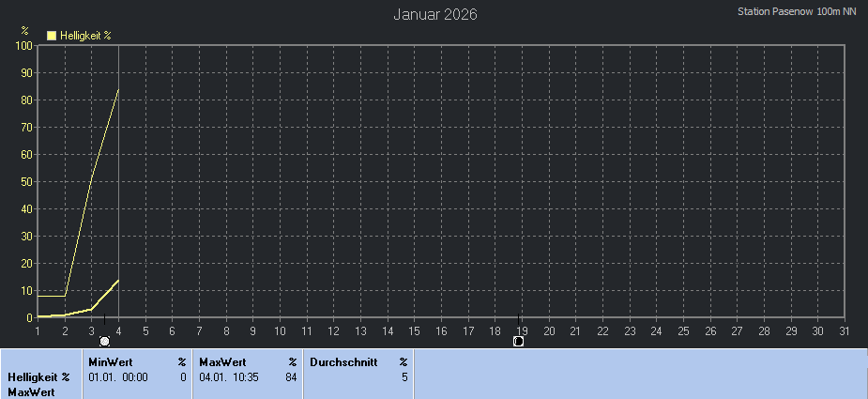This screenshot has height=399, width=868.
Task: Click the MaxWert value 84
Action: coord(291,376)
